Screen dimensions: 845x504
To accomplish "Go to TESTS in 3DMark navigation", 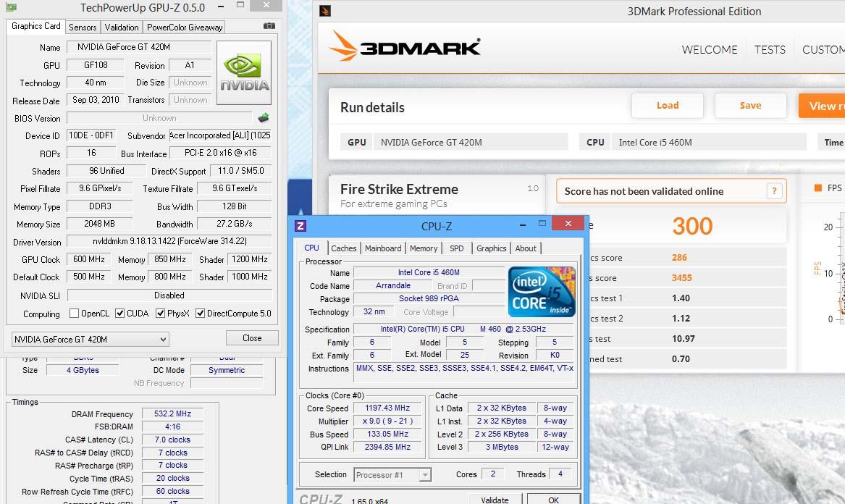I will click(x=770, y=49).
